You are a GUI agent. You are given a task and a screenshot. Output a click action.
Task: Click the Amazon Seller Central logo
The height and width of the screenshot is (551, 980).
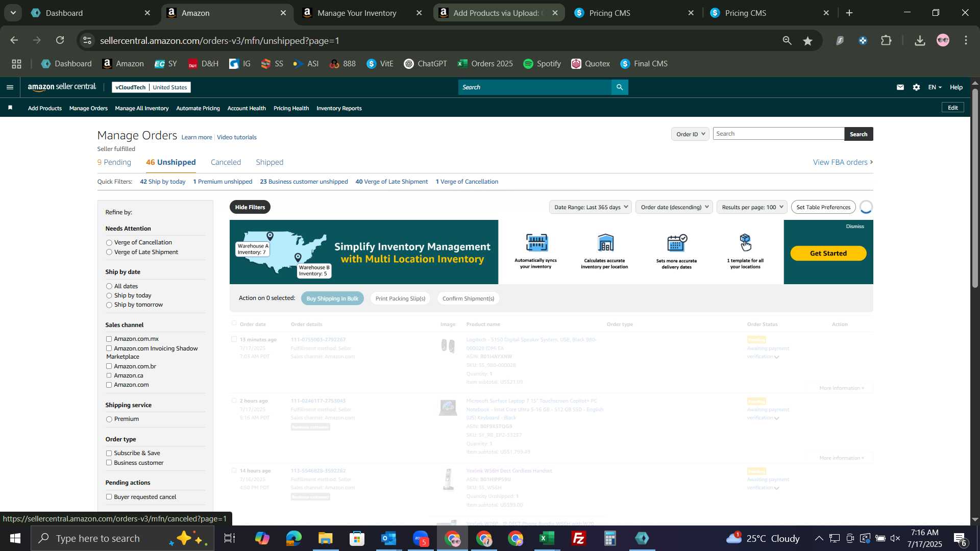point(62,87)
